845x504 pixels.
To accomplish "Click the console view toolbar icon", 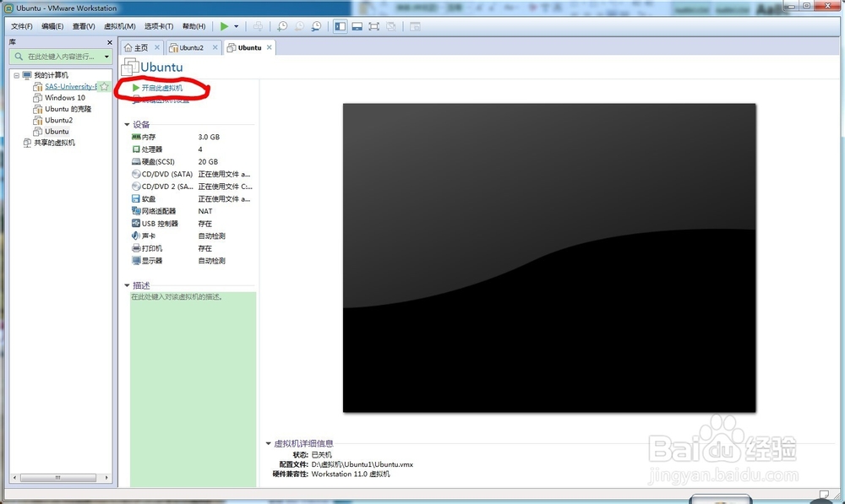I will click(x=414, y=26).
